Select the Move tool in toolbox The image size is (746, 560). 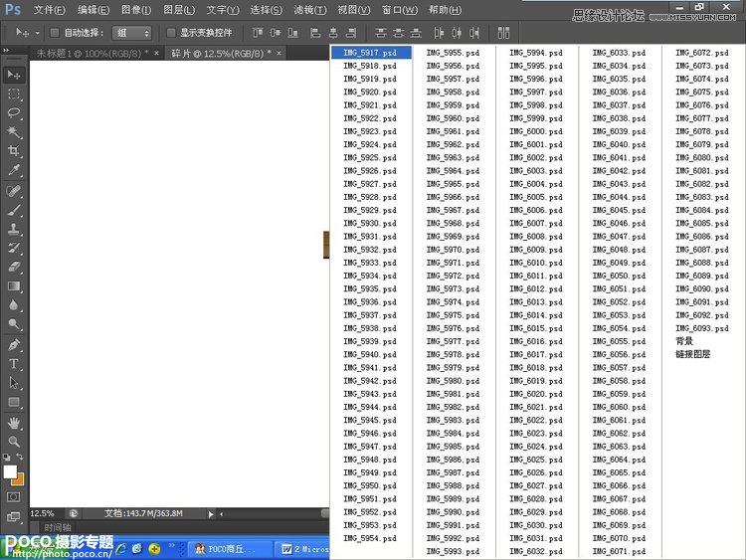coord(14,75)
